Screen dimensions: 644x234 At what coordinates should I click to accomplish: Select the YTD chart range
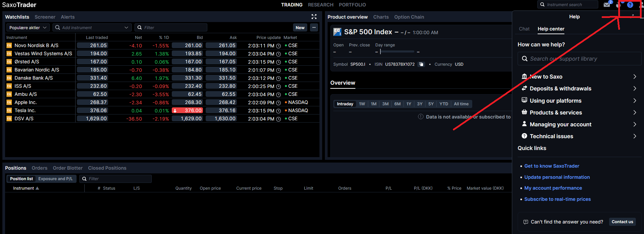444,104
